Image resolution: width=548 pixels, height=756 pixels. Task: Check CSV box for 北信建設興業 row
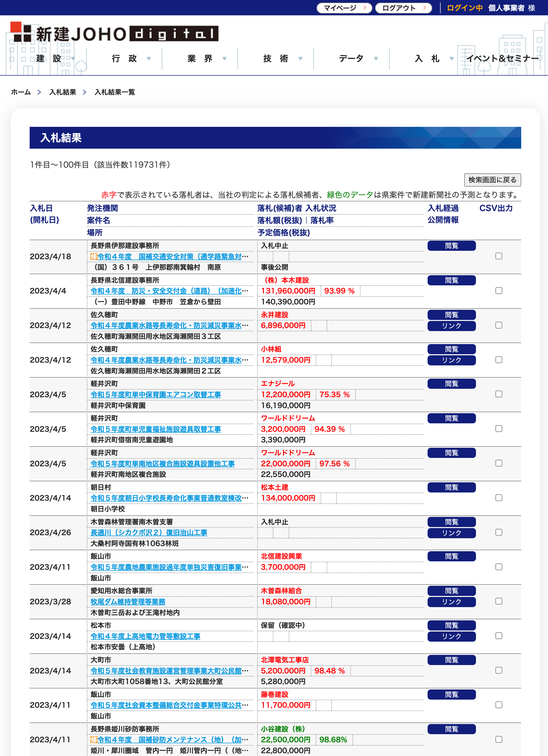point(499,567)
